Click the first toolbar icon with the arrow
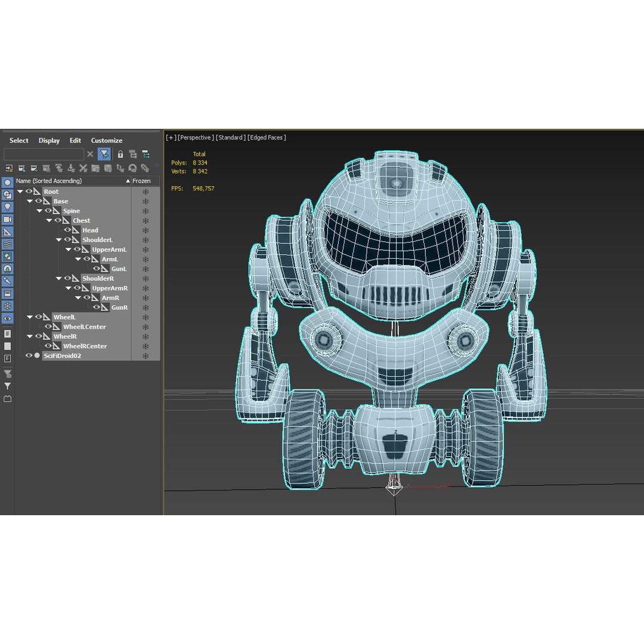Image resolution: width=644 pixels, height=644 pixels. (x=9, y=168)
